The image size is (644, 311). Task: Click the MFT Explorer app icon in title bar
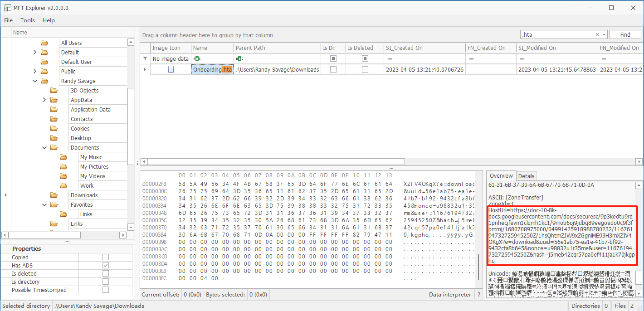click(x=8, y=8)
